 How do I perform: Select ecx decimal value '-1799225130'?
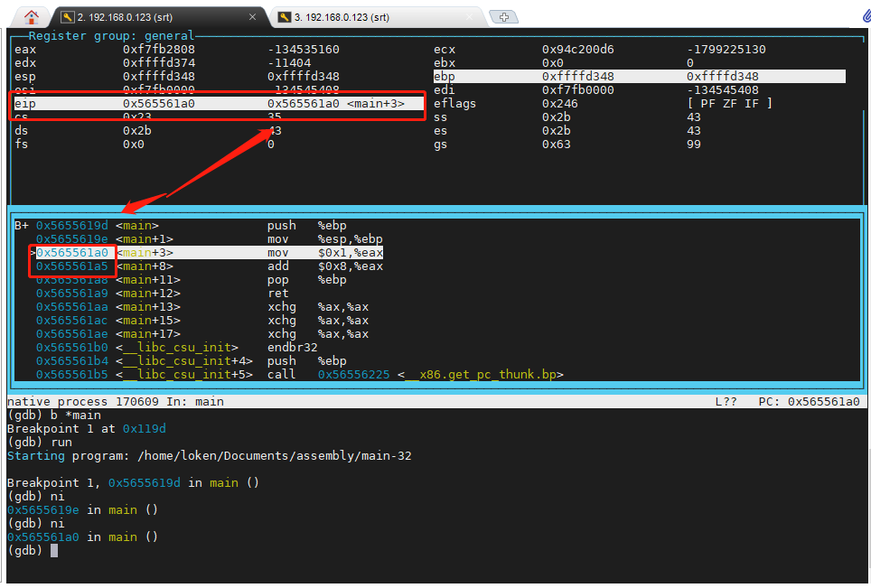pyautogui.click(x=726, y=50)
